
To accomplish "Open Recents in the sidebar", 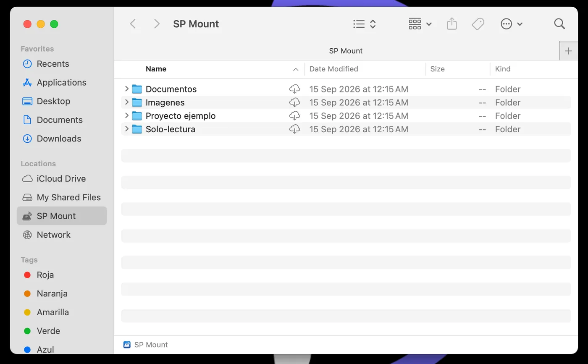I will [62, 64].
